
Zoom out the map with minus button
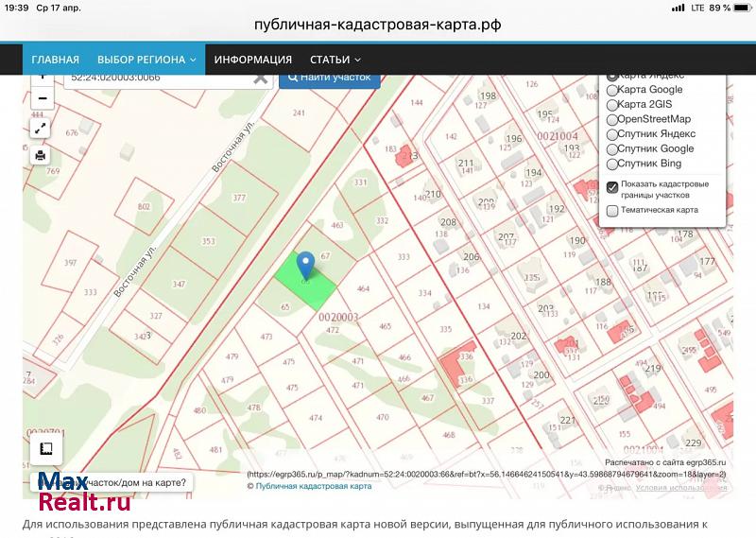42,97
